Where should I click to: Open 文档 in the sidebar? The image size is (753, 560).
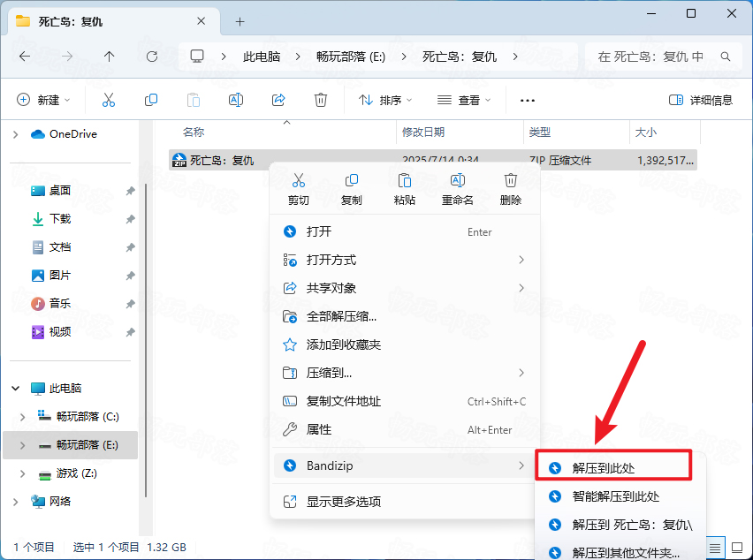tap(51, 247)
